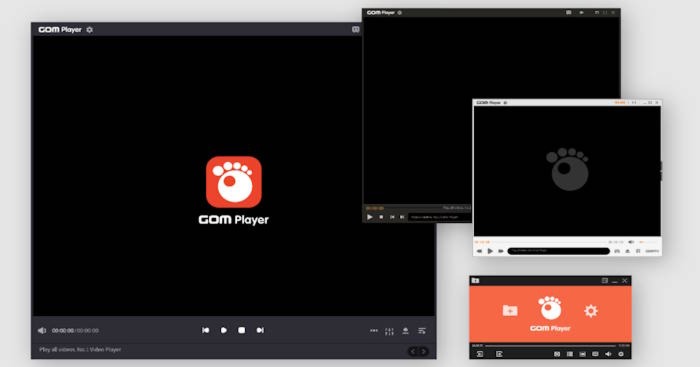Open the three-dot more menu in large player
This screenshot has height=367, width=700.
point(374,330)
